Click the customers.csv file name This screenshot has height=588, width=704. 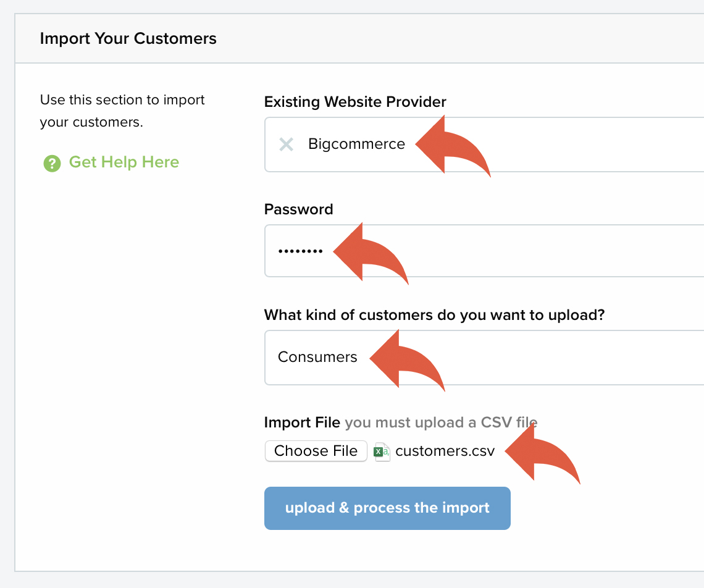pos(445,451)
